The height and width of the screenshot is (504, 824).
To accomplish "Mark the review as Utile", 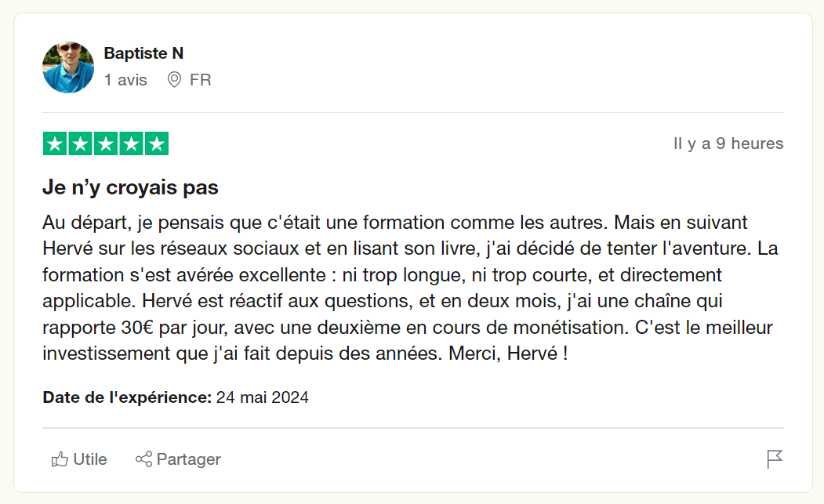I will pyautogui.click(x=79, y=459).
